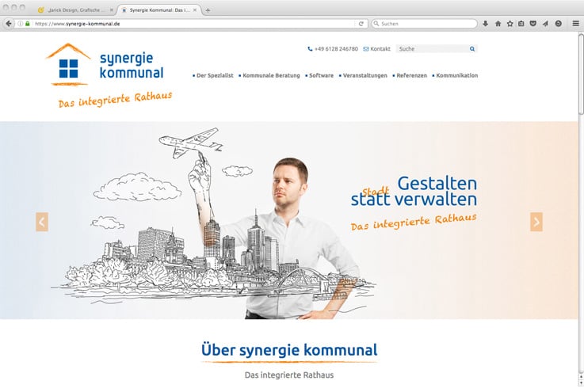Click the vertical page scrollbar
The height and width of the screenshot is (392, 584).
tap(581, 74)
